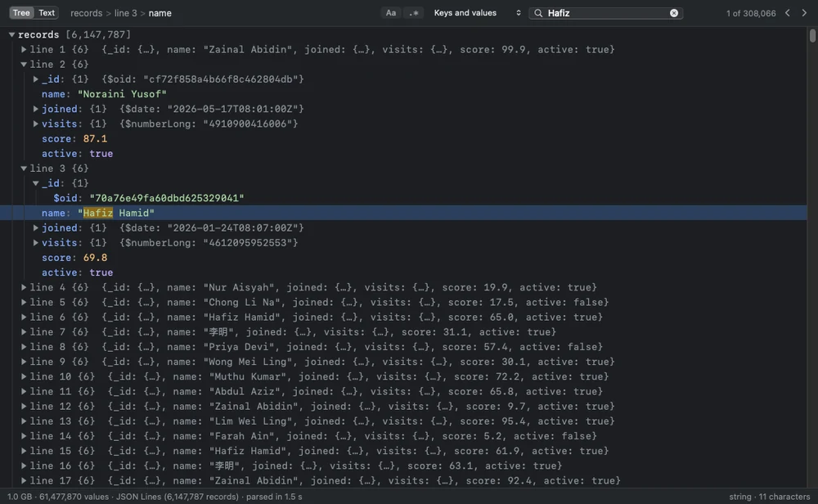Expand line 5 Chong Li Na
The width and height of the screenshot is (818, 504).
click(24, 302)
